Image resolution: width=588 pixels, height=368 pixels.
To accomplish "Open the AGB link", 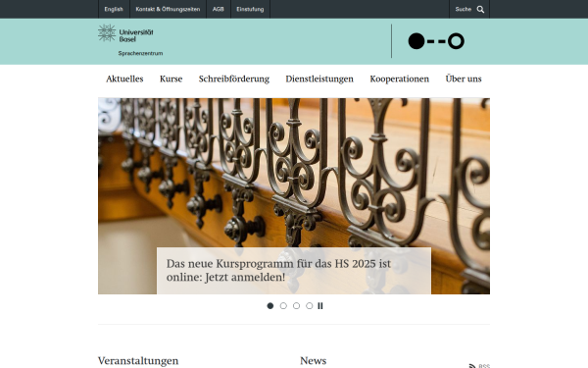I will [218, 9].
